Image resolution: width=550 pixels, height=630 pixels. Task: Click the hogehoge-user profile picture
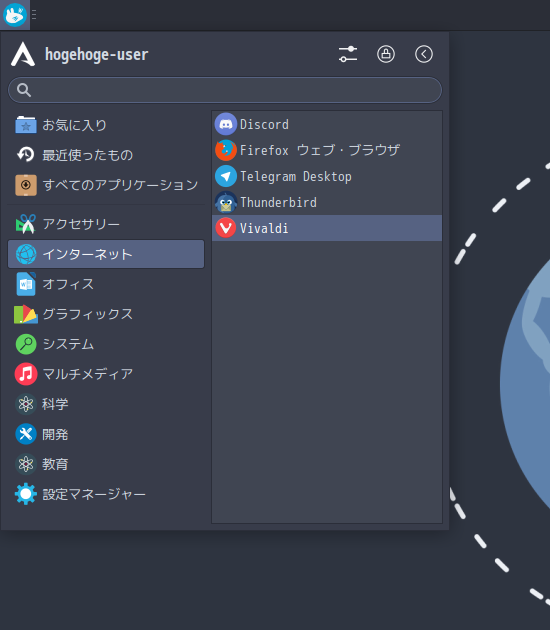(23, 54)
